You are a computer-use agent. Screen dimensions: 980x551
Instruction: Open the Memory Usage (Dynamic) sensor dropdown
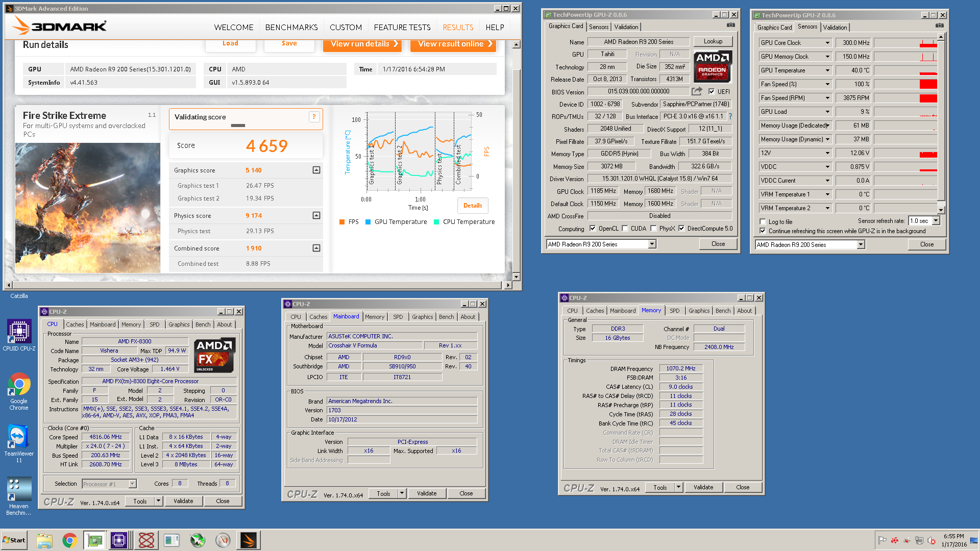827,139
